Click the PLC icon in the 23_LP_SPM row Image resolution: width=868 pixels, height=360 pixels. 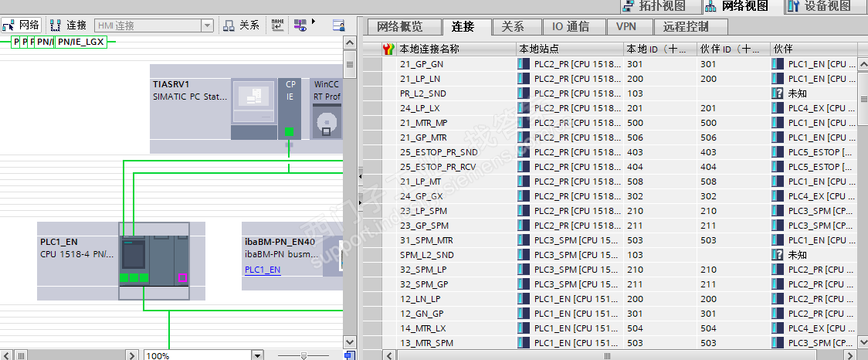pyautogui.click(x=523, y=211)
